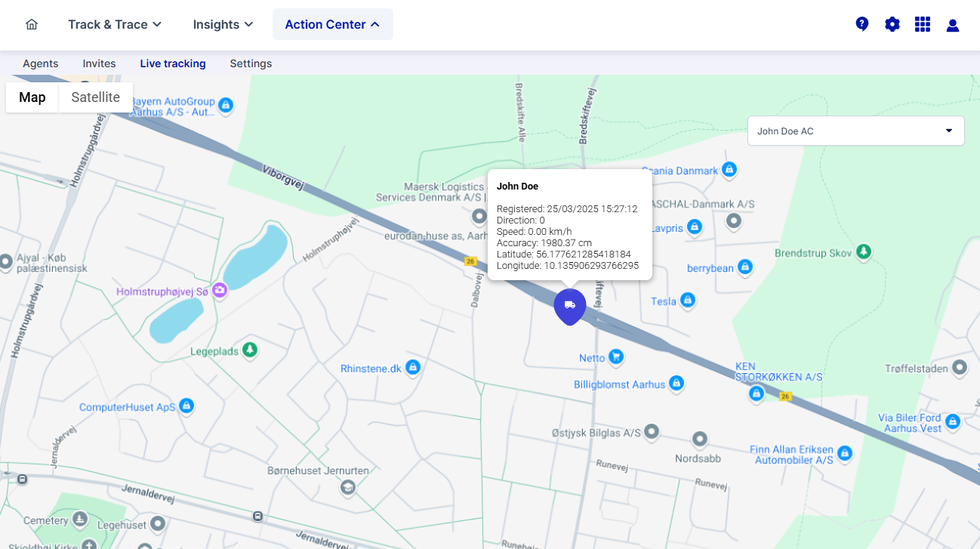Click the settings gear icon

click(x=892, y=23)
